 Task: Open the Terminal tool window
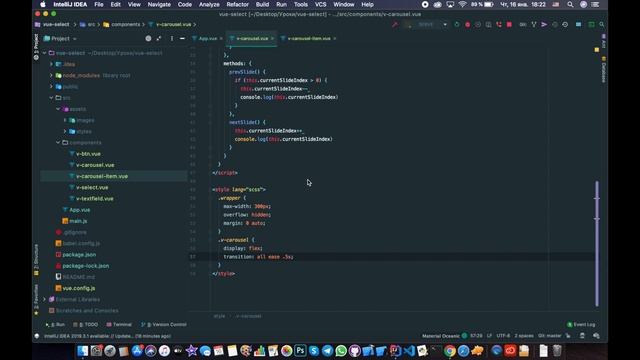coord(119,324)
